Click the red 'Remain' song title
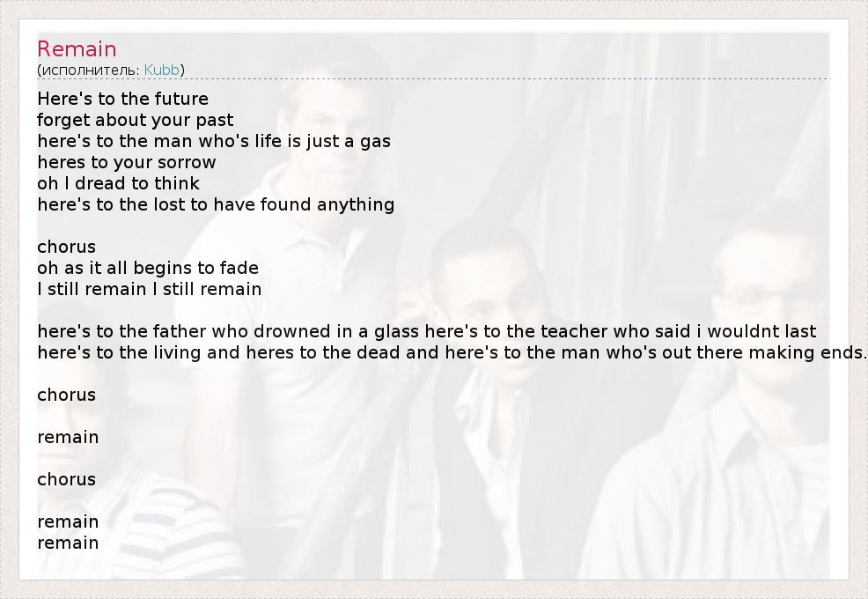This screenshot has height=599, width=868. point(77,49)
